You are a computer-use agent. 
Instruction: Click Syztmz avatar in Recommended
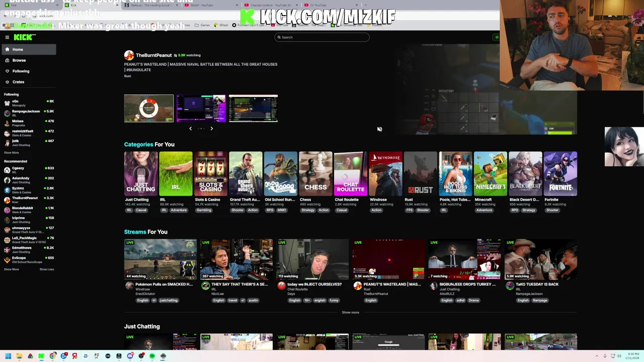pos(7,190)
